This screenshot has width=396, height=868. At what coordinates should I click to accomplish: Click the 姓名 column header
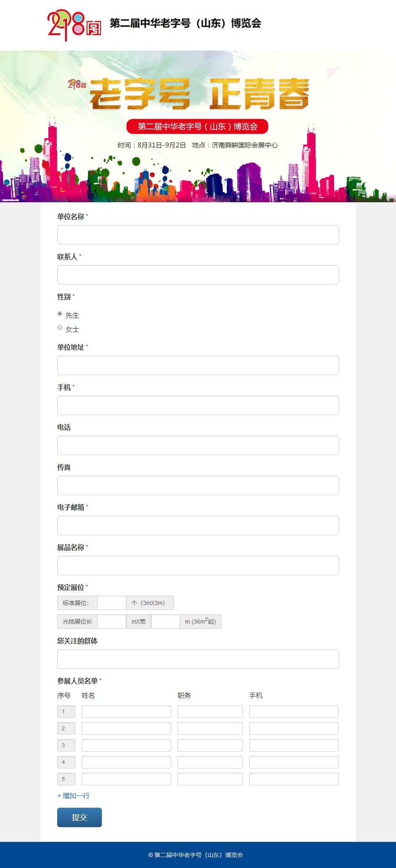tap(88, 696)
